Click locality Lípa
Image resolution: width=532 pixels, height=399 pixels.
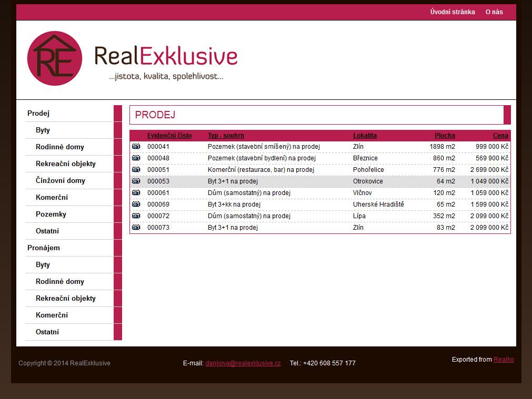[x=359, y=216]
